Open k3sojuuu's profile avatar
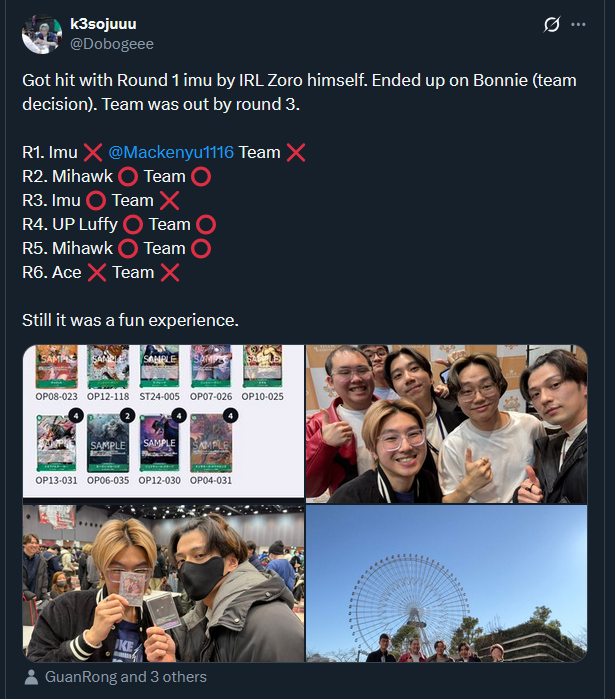Image resolution: width=615 pixels, height=699 pixels. coord(42,34)
